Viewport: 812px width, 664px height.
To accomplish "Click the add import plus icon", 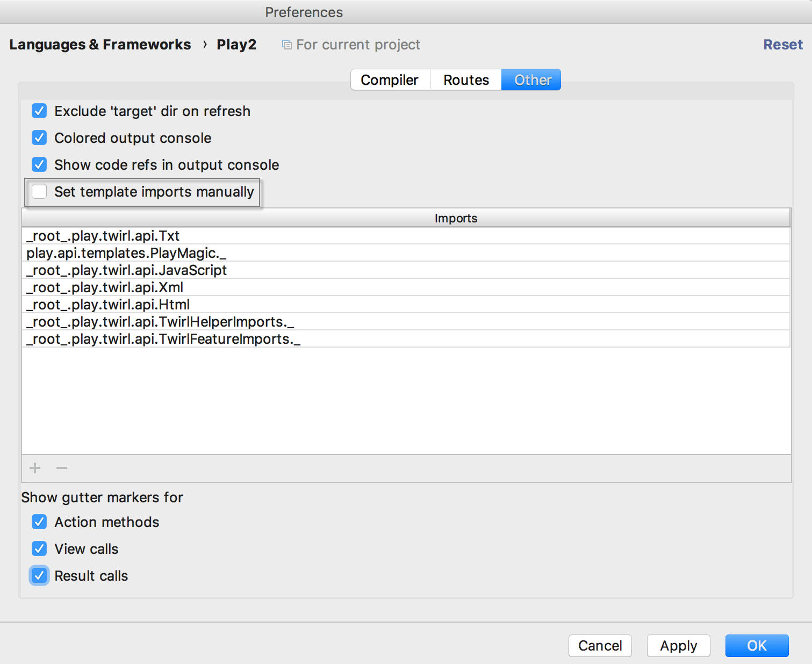I will (x=35, y=468).
